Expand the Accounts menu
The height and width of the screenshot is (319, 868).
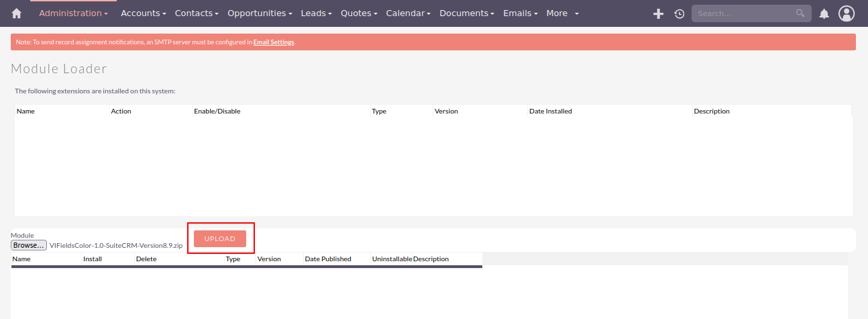pos(143,13)
